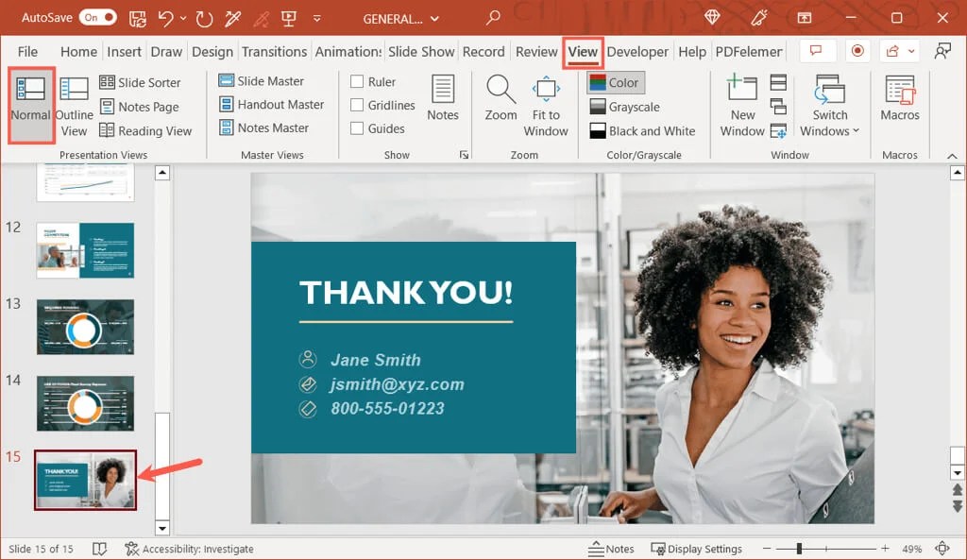Screen dimensions: 967x560
Task: Open the Record ribbon tab
Action: pos(484,51)
